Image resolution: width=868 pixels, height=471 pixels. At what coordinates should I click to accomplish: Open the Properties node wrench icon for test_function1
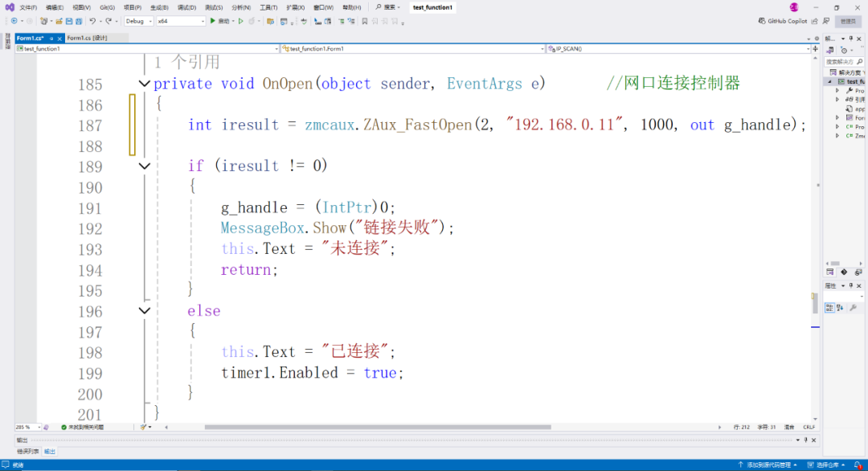point(850,91)
